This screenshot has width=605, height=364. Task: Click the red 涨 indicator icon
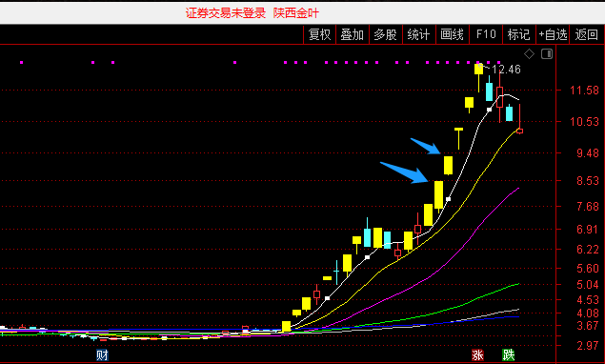click(x=477, y=354)
